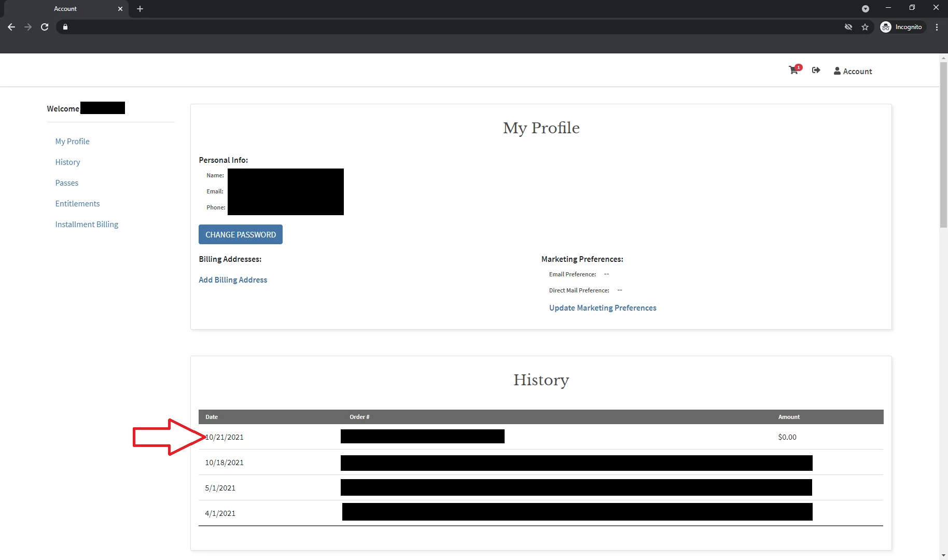Viewport: 948px width, 560px height.
Task: Open Passes in sidebar
Action: 67,183
